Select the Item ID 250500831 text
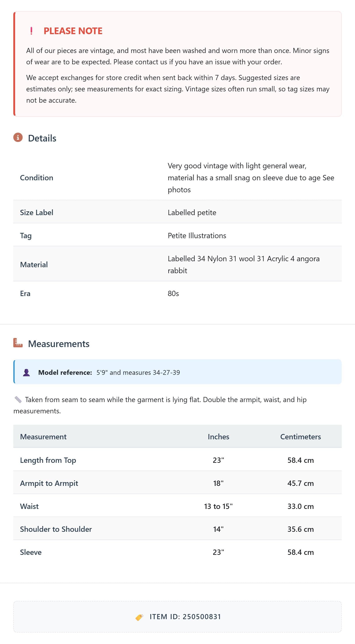This screenshot has width=355, height=644. (x=185, y=617)
